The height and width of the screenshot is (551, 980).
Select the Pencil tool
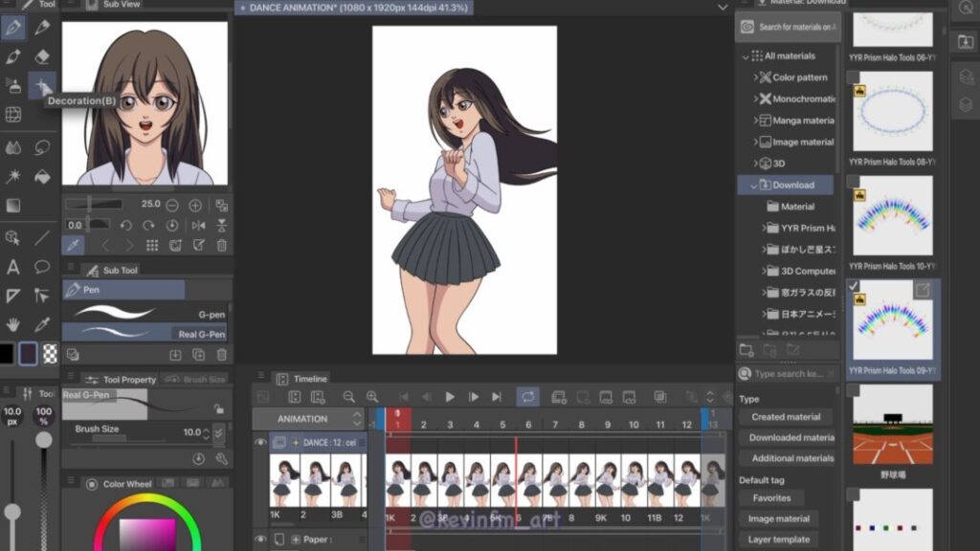click(x=42, y=27)
